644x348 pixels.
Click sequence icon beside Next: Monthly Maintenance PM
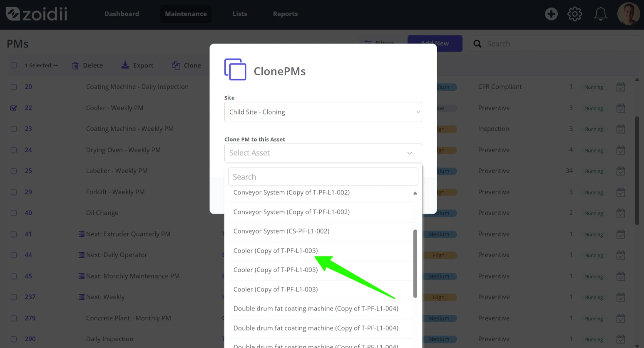[82, 276]
